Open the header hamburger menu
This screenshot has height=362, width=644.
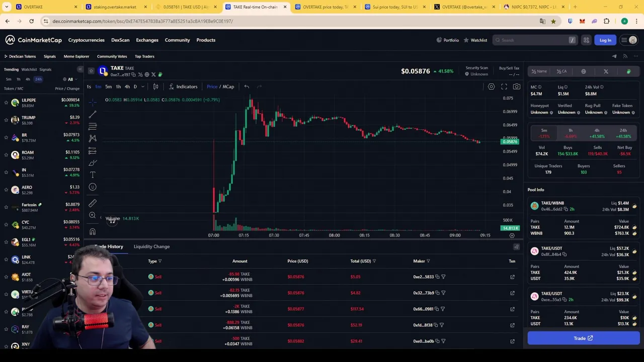coord(624,40)
